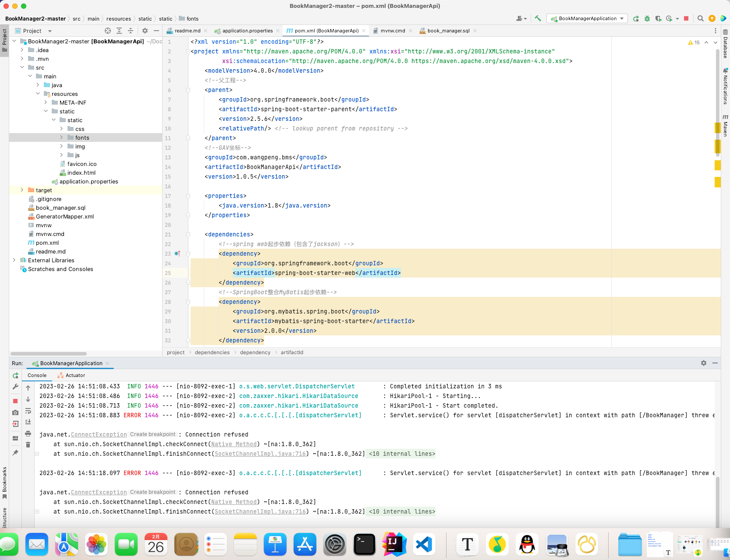Screen dimensions: 730x560
Task: Expand External Libraries node
Action: coord(14,260)
